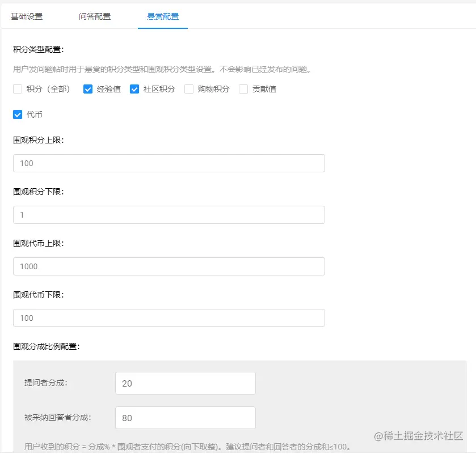Click the 被采纳回答者分成 label

pos(58,417)
